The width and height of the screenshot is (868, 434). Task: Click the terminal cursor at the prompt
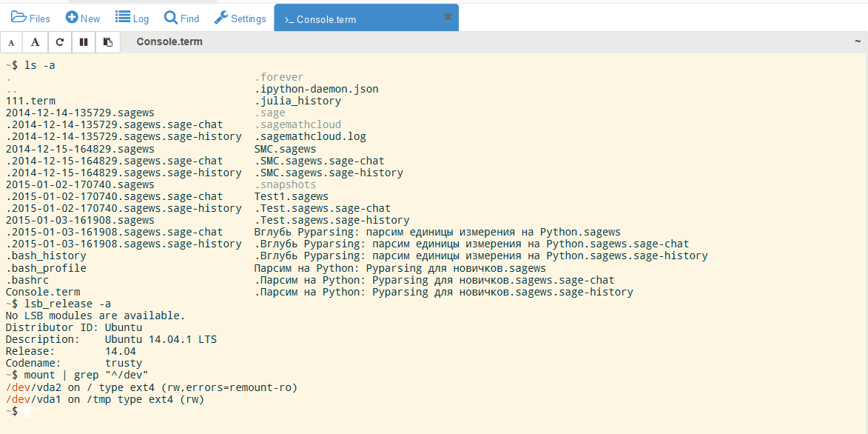[28, 410]
